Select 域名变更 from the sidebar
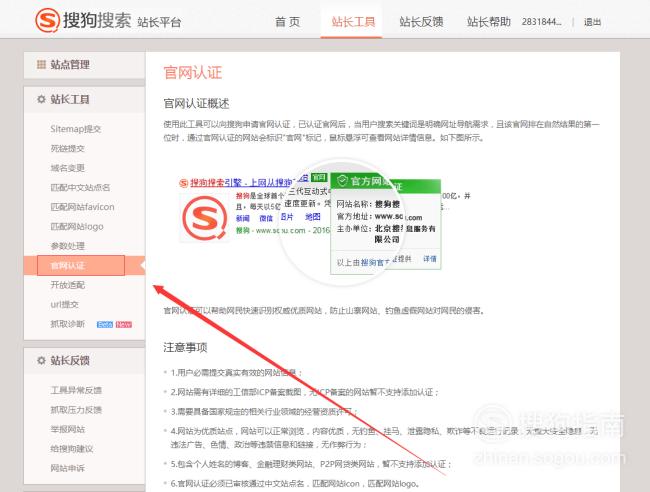The width and height of the screenshot is (650, 492). (x=68, y=168)
